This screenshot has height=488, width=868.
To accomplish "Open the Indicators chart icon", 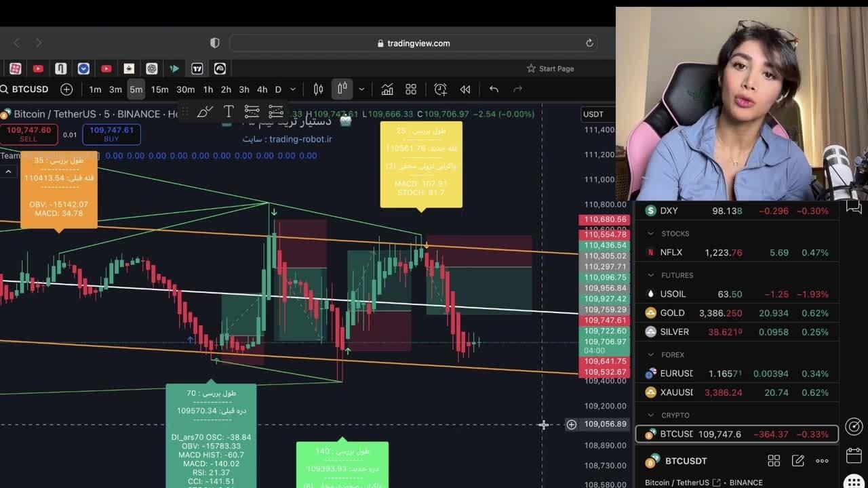I will (x=387, y=89).
